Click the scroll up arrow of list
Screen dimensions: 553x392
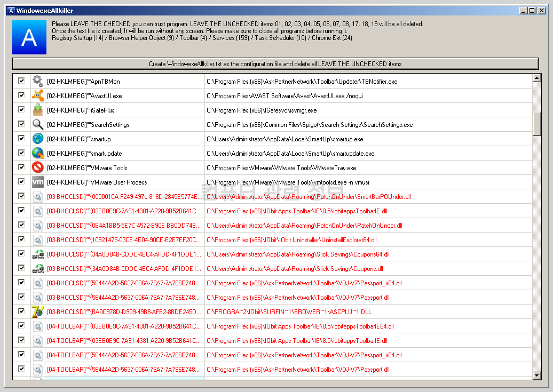[x=537, y=78]
